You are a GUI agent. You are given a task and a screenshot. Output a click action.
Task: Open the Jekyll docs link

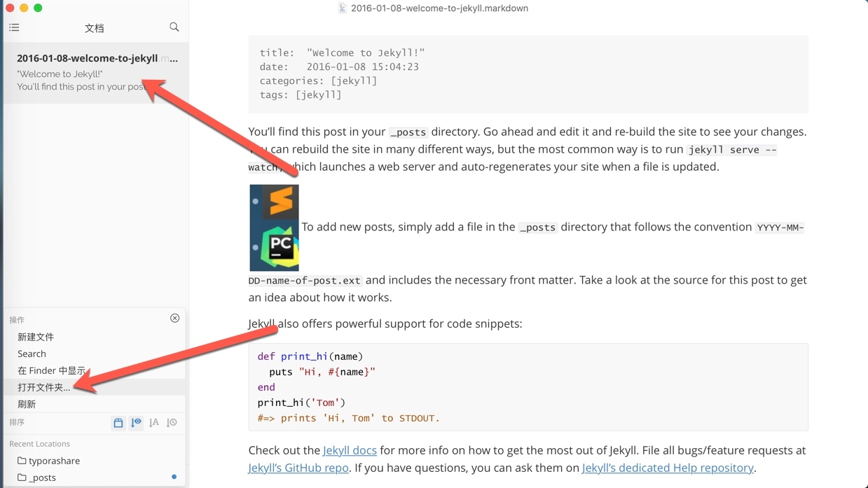coord(350,450)
